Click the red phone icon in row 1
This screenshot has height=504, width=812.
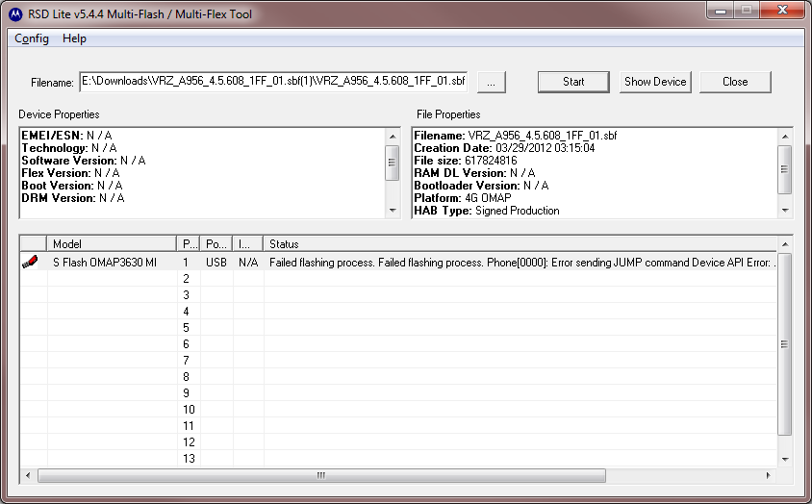(x=30, y=263)
